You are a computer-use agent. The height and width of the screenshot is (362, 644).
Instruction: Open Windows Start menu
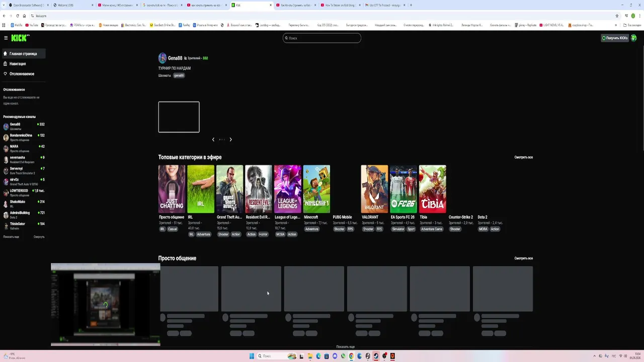pos(252,356)
